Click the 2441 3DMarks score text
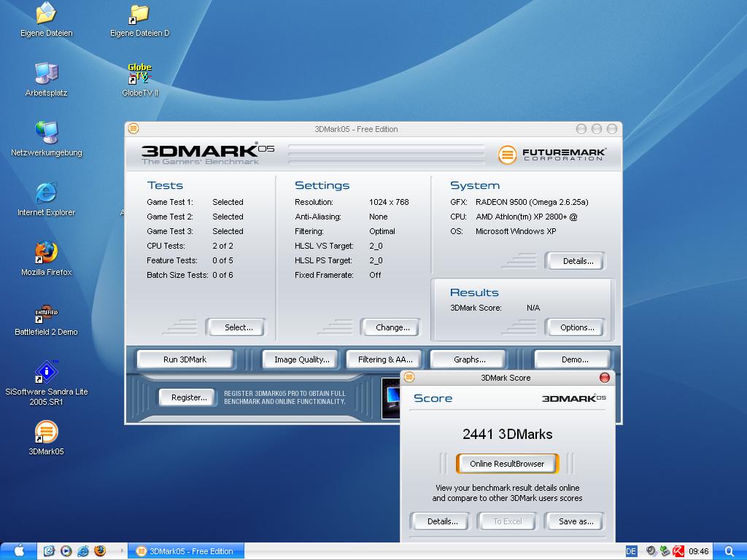747x560 pixels. 508,434
